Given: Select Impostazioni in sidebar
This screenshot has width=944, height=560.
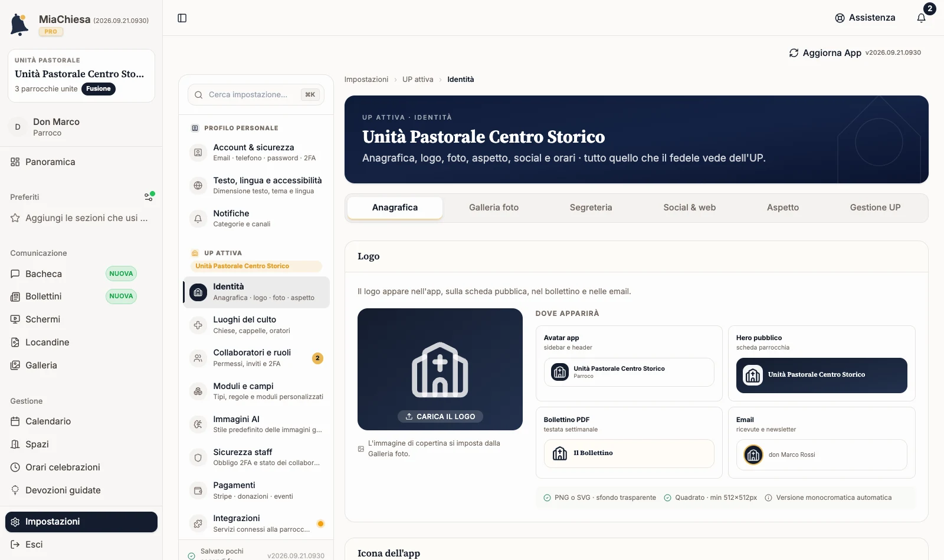Looking at the screenshot, I should click(81, 522).
